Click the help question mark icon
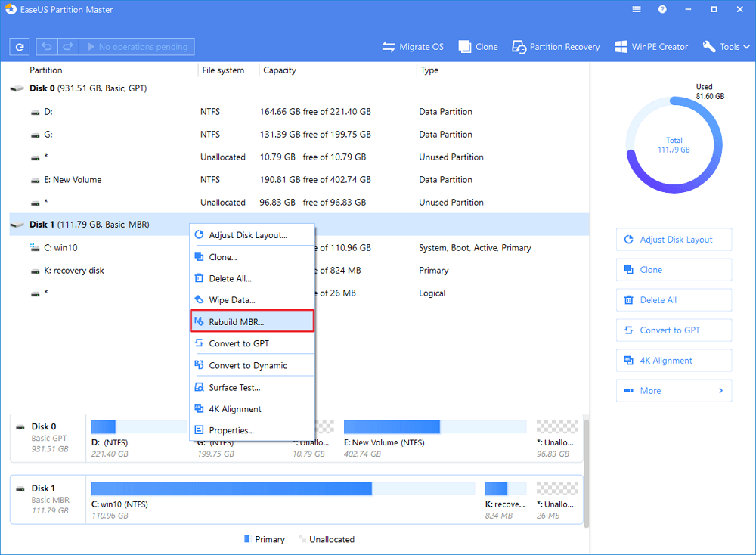 pyautogui.click(x=662, y=11)
